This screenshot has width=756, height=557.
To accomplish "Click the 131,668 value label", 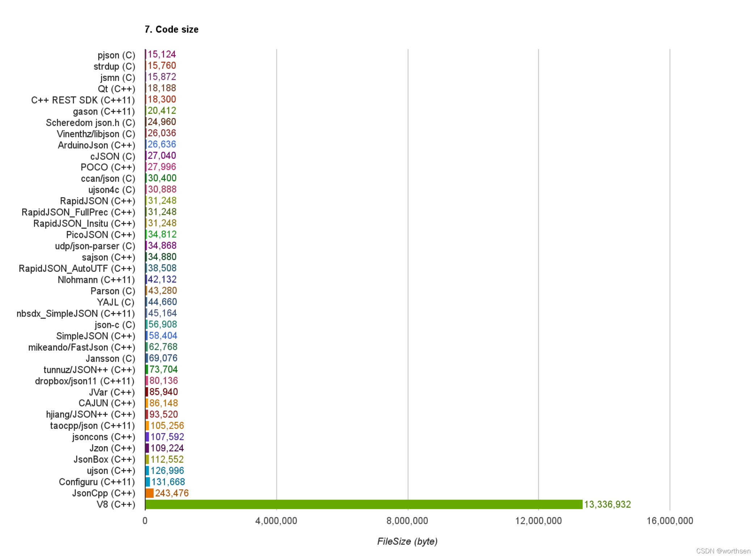I will 168,482.
